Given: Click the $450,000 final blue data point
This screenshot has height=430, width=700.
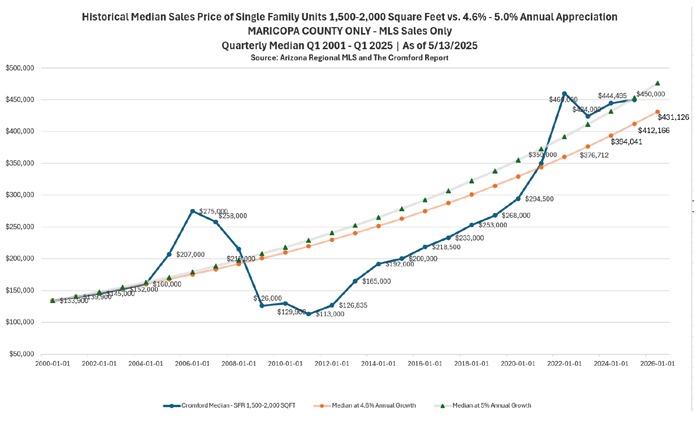Looking at the screenshot, I should (634, 99).
